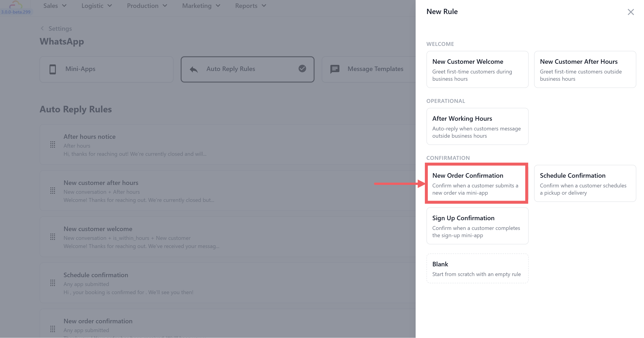Close the New Rule panel

[630, 12]
